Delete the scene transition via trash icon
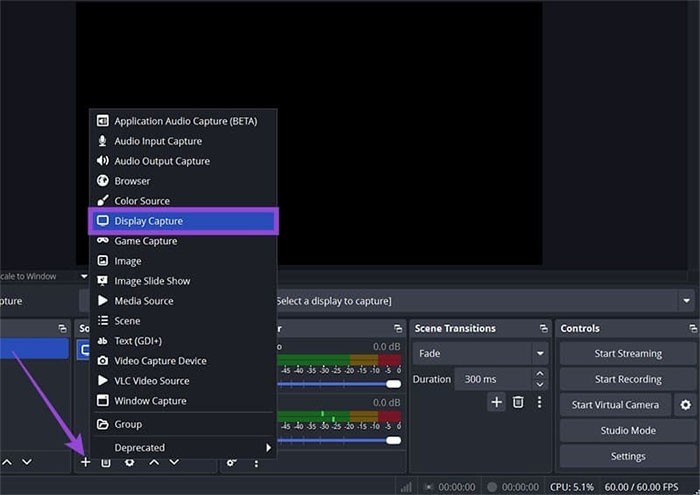This screenshot has height=495, width=700. [x=518, y=402]
